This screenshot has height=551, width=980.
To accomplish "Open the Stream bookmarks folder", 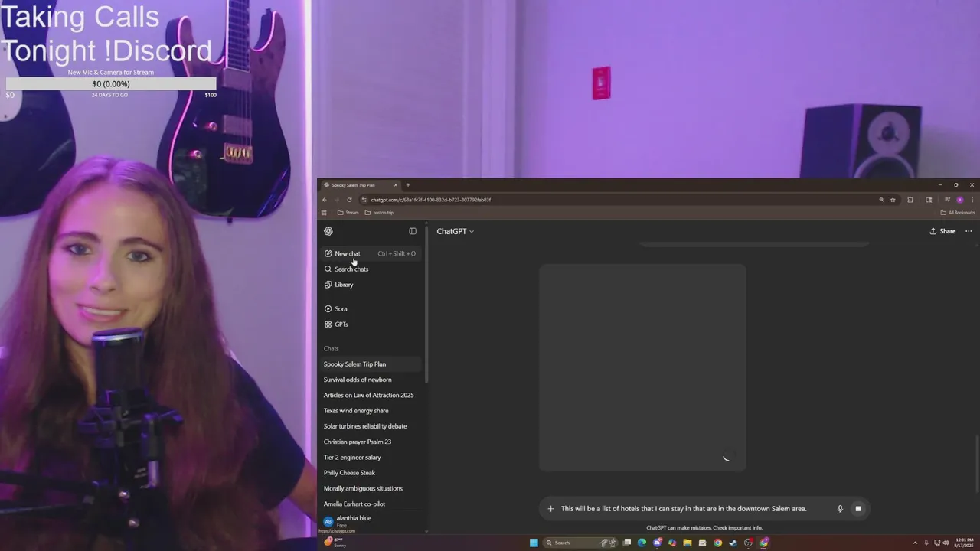I will click(348, 213).
